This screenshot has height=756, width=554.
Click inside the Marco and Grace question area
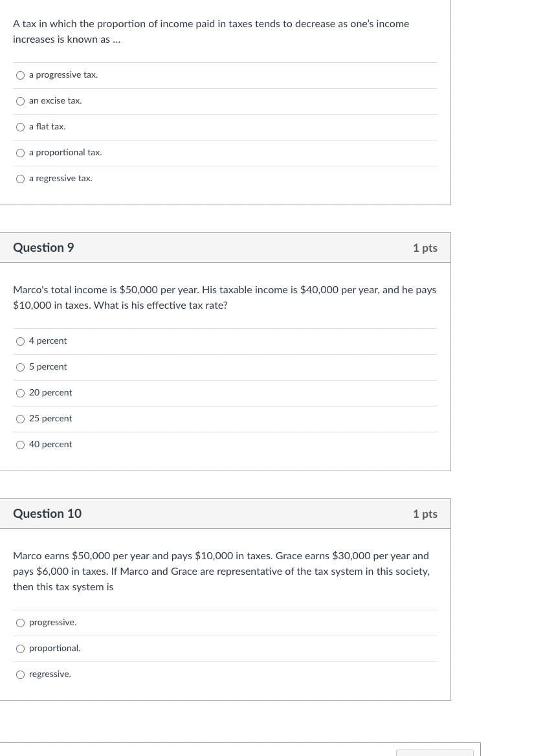pyautogui.click(x=221, y=571)
